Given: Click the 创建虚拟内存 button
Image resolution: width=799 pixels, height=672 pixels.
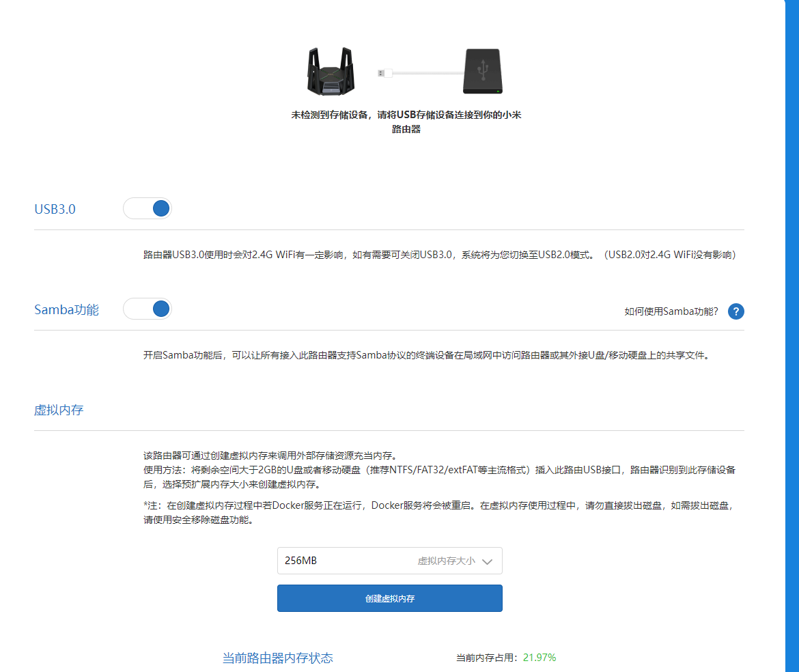Looking at the screenshot, I should point(390,598).
